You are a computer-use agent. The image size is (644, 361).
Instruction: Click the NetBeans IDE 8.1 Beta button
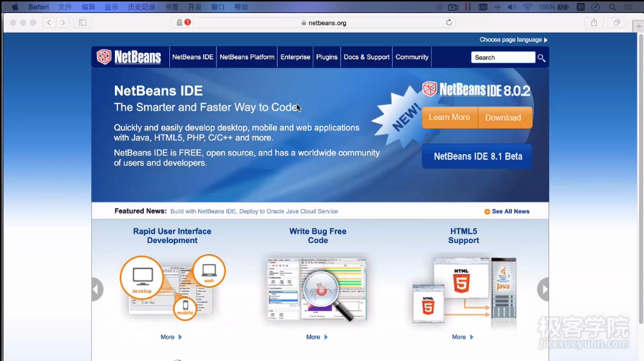(x=477, y=156)
